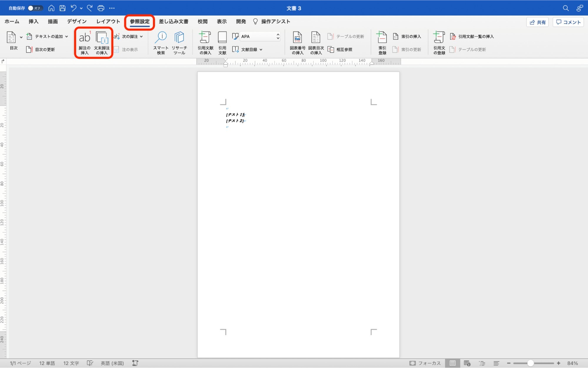Switch to Web Layout view
The height and width of the screenshot is (368, 588).
point(467,363)
